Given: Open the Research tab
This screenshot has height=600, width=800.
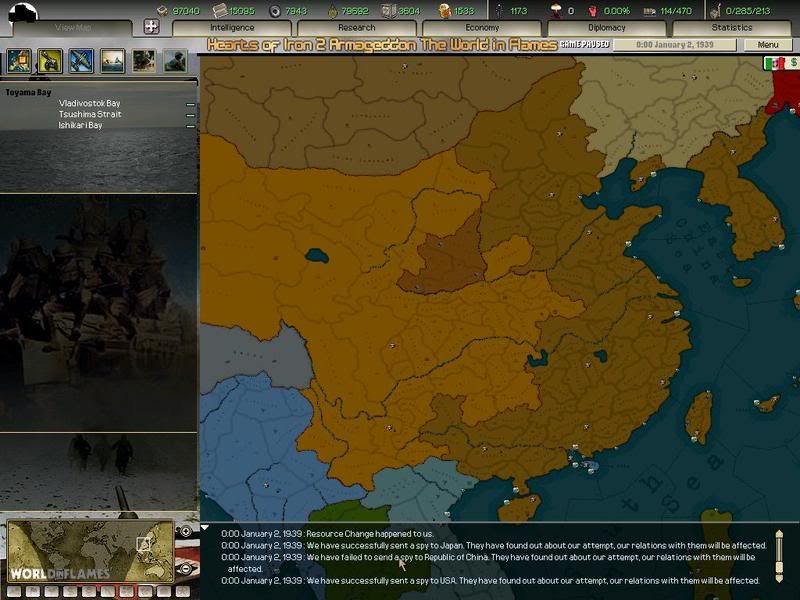Looking at the screenshot, I should click(357, 28).
